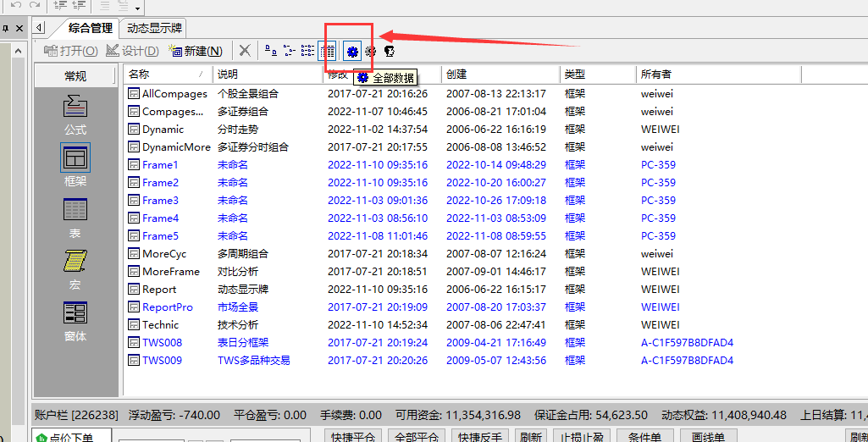Click the up arrow of the left scrollbar
Screen dimensions: 868x442
[19, 52]
